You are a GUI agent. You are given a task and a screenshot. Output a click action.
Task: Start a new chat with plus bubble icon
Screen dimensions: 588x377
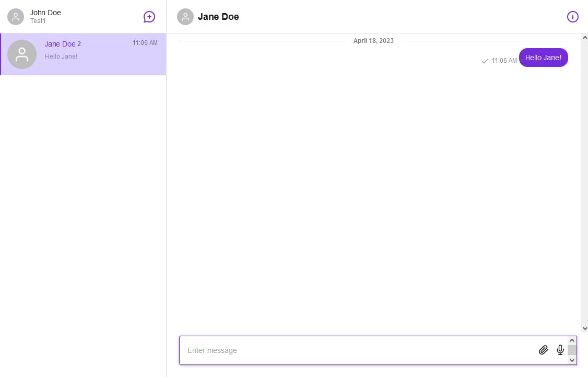click(x=149, y=17)
